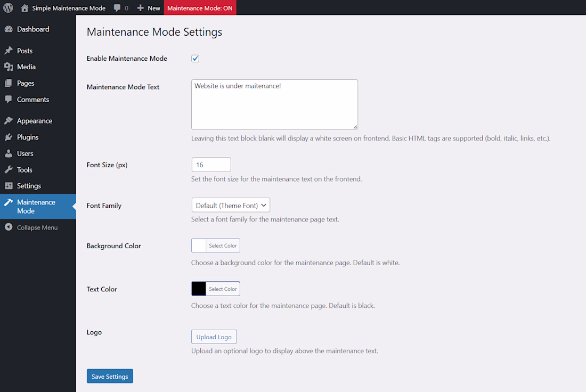586x392 pixels.
Task: Click the Pages icon in sidebar
Action: (9, 83)
